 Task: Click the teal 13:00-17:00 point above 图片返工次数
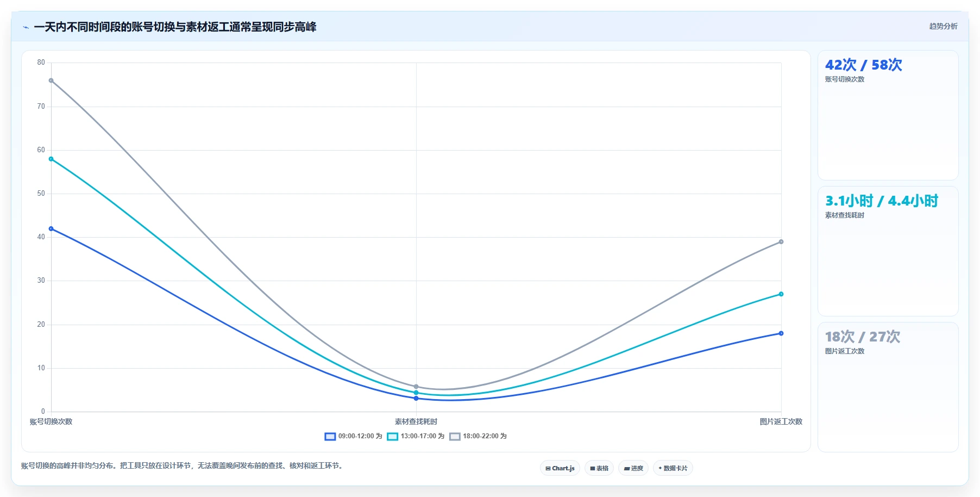coord(781,294)
